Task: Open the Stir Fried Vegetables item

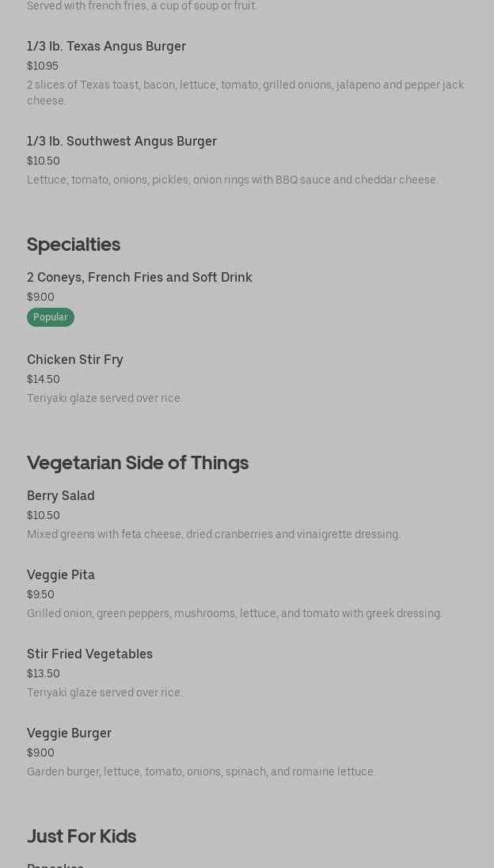Action: 89,654
